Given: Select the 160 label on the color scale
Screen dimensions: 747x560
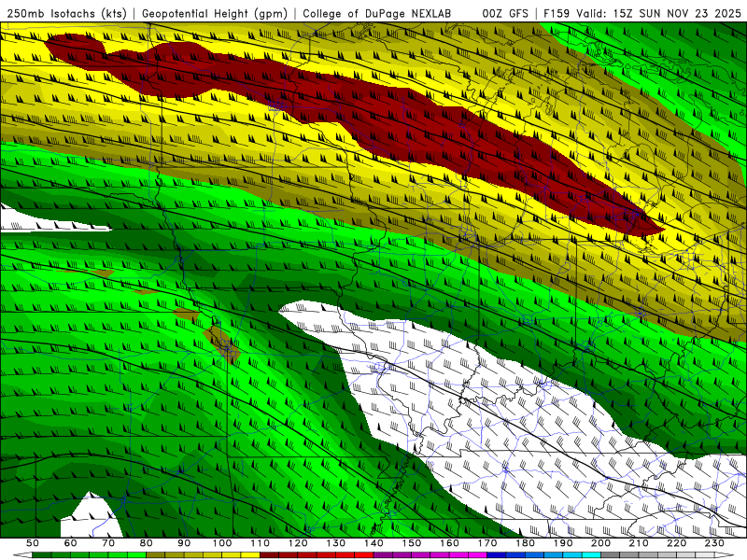Looking at the screenshot, I should click(449, 543).
